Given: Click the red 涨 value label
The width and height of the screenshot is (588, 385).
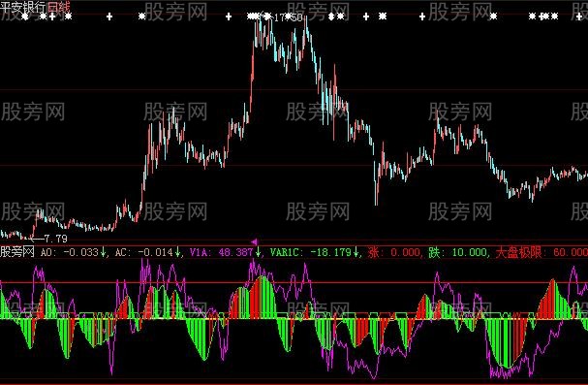Looking at the screenshot, I should (393, 252).
